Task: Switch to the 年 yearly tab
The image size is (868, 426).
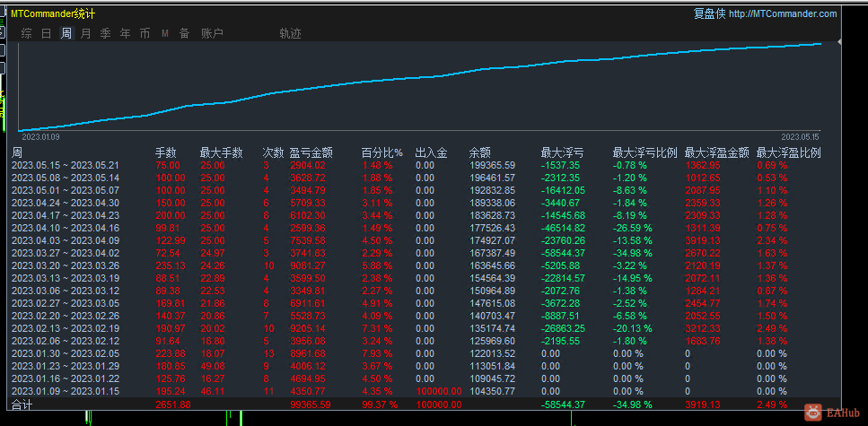Action: (x=125, y=34)
